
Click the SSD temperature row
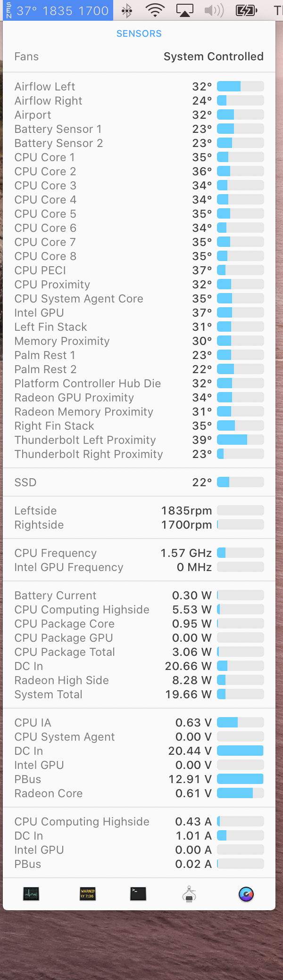coord(139,482)
